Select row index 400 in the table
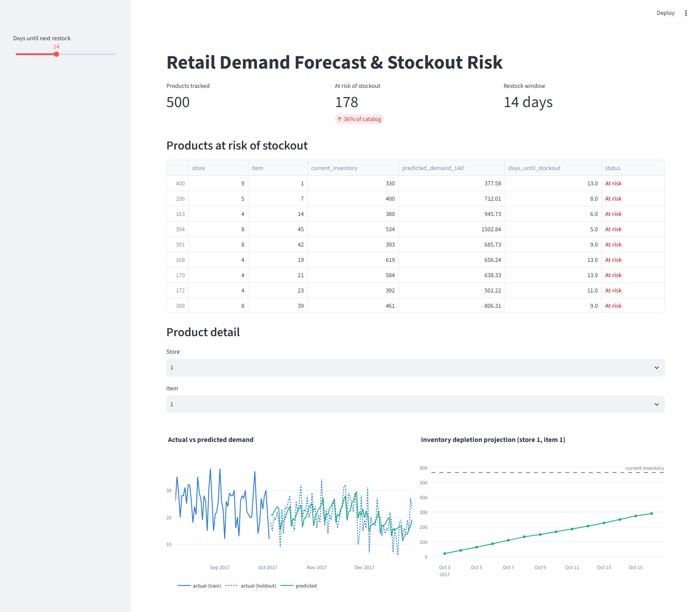Viewport: 700px width, 612px height. point(178,183)
